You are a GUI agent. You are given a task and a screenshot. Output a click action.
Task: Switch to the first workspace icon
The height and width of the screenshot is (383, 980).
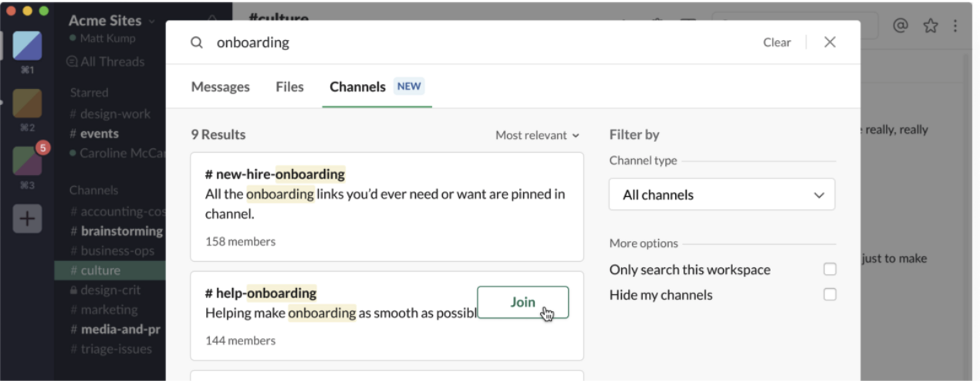tap(27, 46)
